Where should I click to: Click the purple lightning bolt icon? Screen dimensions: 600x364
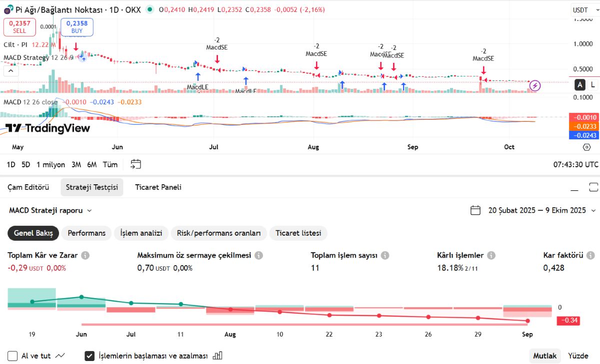click(x=535, y=86)
